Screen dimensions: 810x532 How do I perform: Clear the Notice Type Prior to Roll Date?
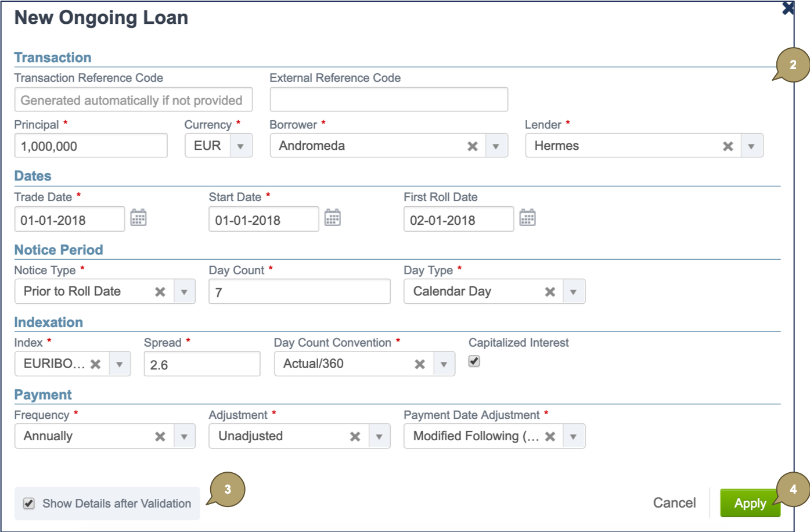point(160,291)
